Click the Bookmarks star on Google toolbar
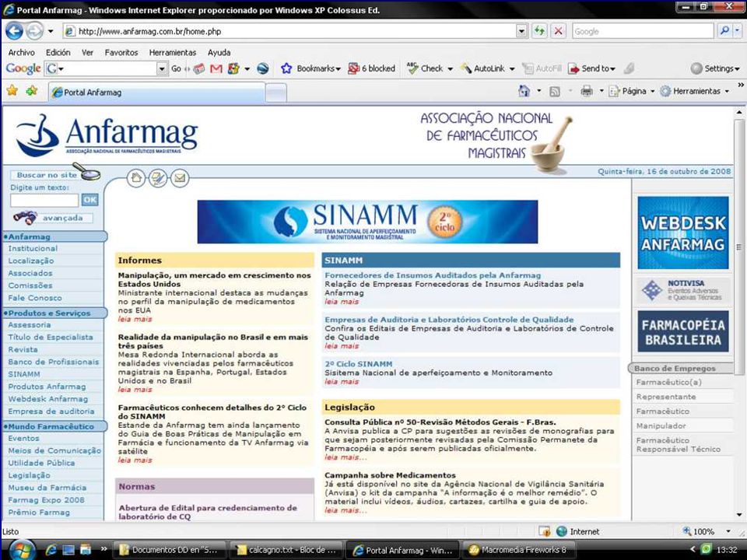This screenshot has height=560, width=747. (286, 68)
